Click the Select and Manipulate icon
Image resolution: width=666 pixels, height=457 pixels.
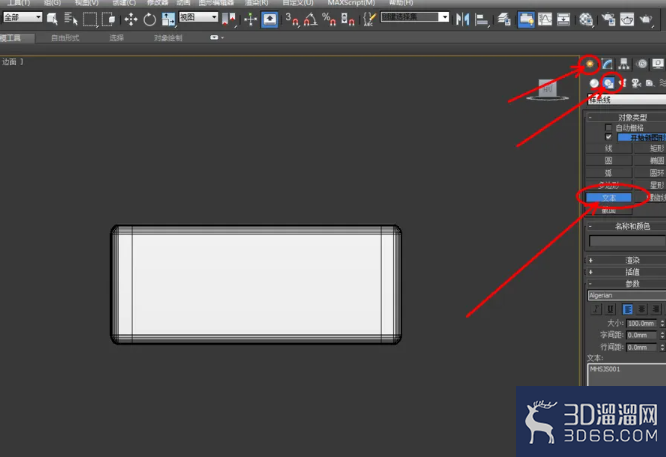click(x=250, y=19)
